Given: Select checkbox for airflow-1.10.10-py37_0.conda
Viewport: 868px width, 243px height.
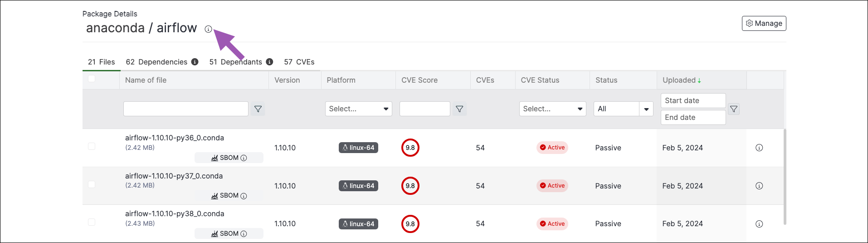Looking at the screenshot, I should pyautogui.click(x=92, y=184).
